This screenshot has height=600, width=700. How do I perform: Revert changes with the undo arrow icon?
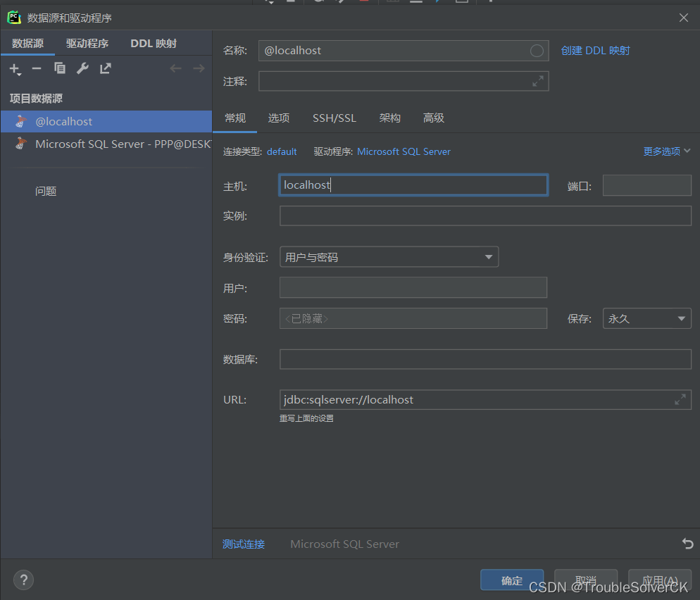[687, 543]
